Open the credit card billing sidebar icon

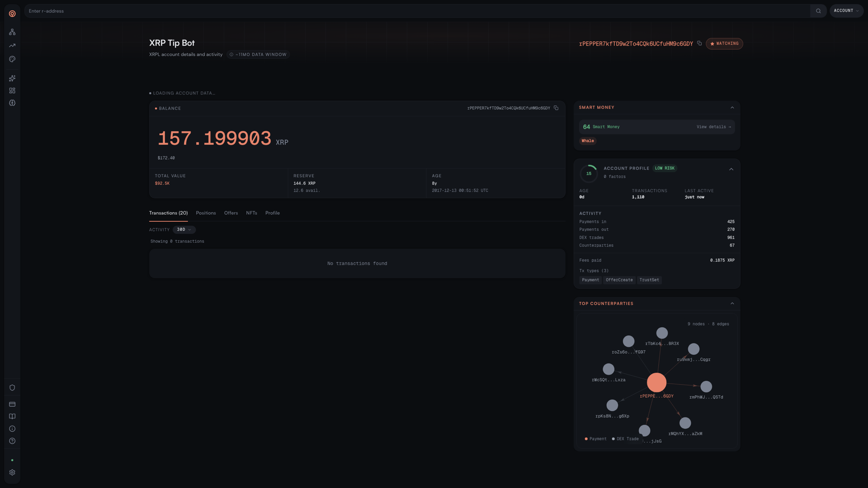click(x=12, y=404)
